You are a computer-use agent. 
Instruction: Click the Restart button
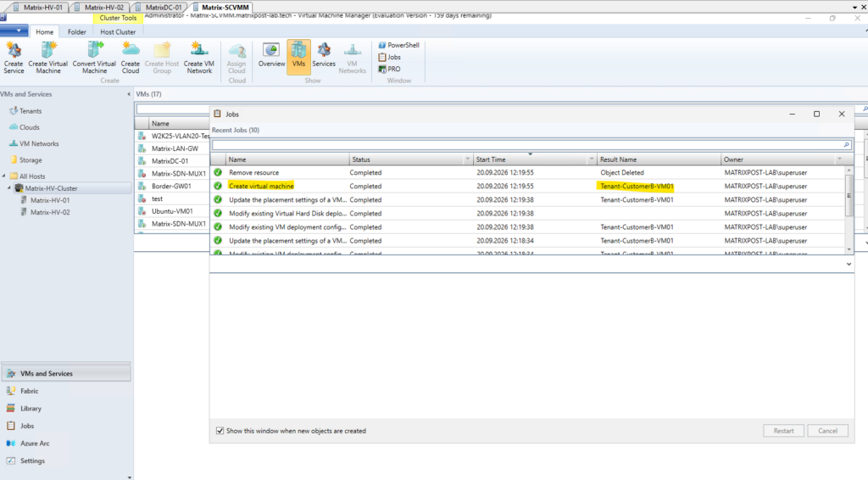pos(784,431)
